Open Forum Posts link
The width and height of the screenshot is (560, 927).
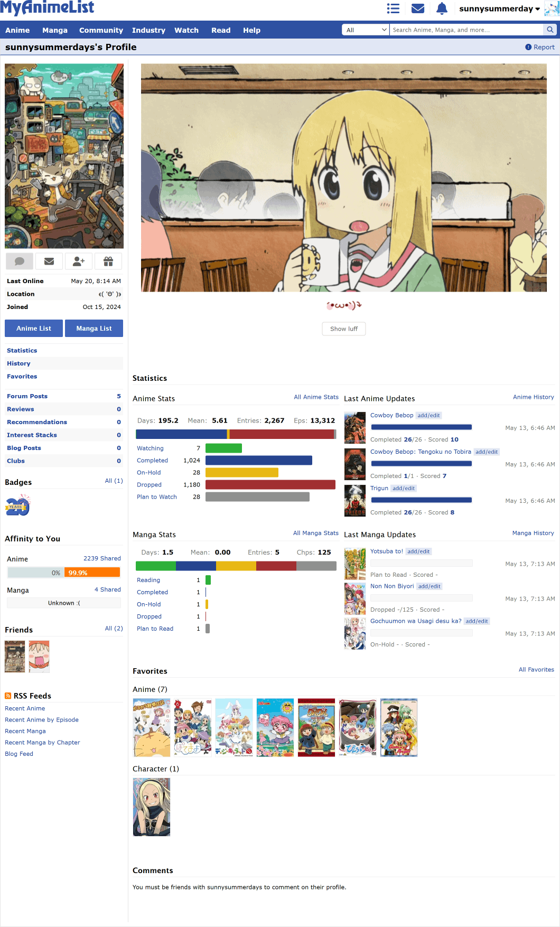[27, 396]
